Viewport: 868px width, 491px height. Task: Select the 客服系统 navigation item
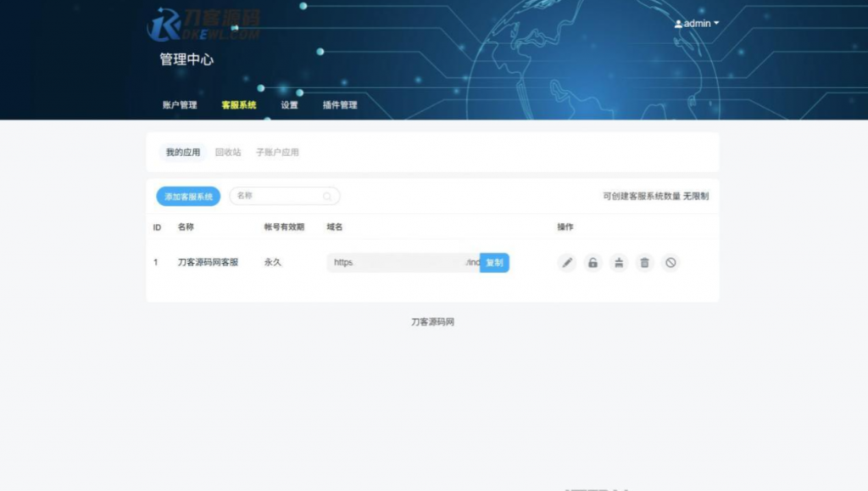238,105
